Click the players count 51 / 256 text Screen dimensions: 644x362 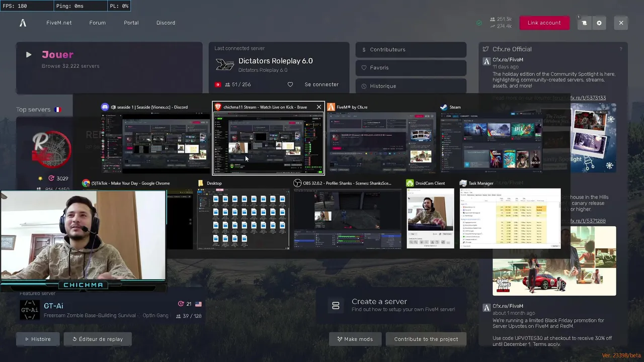tap(242, 84)
